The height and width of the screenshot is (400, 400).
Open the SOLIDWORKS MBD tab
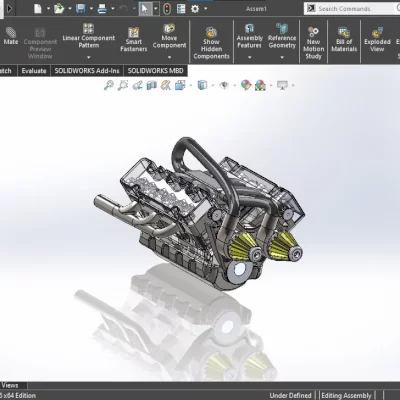[155, 71]
